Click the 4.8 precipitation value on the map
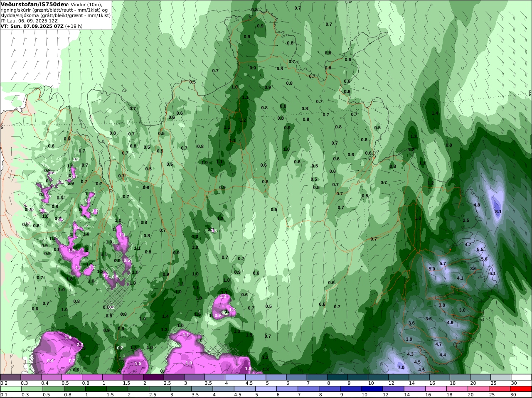The height and width of the screenshot is (398, 532). click(477, 205)
